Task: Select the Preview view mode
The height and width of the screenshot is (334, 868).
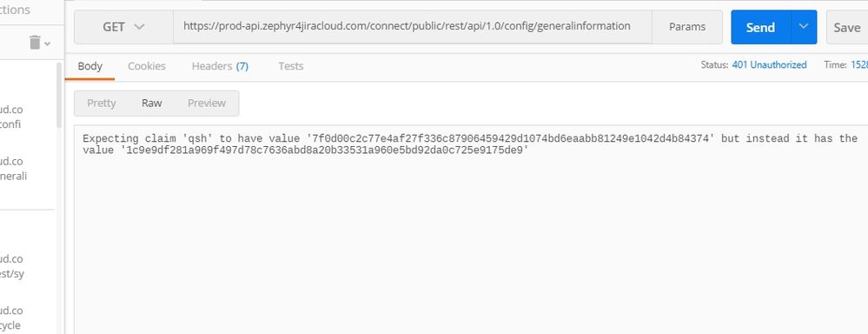Action: [x=207, y=103]
